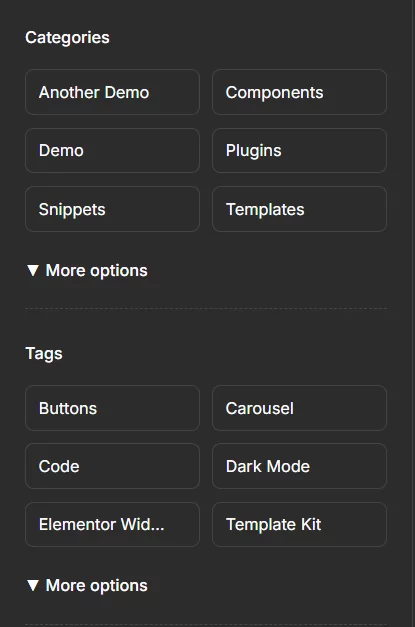
Task: Pick the Template Kit tag option
Action: pyautogui.click(x=299, y=525)
